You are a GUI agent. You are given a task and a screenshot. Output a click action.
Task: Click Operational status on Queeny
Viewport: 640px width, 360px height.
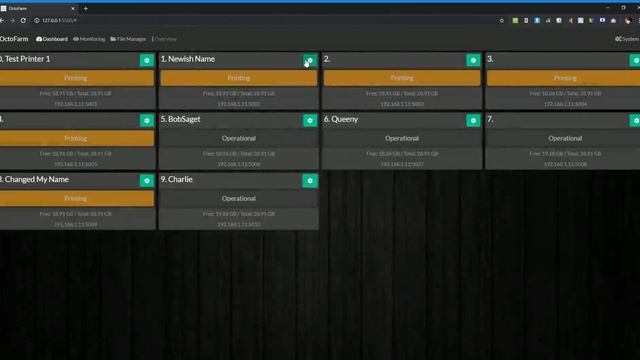pos(402,138)
